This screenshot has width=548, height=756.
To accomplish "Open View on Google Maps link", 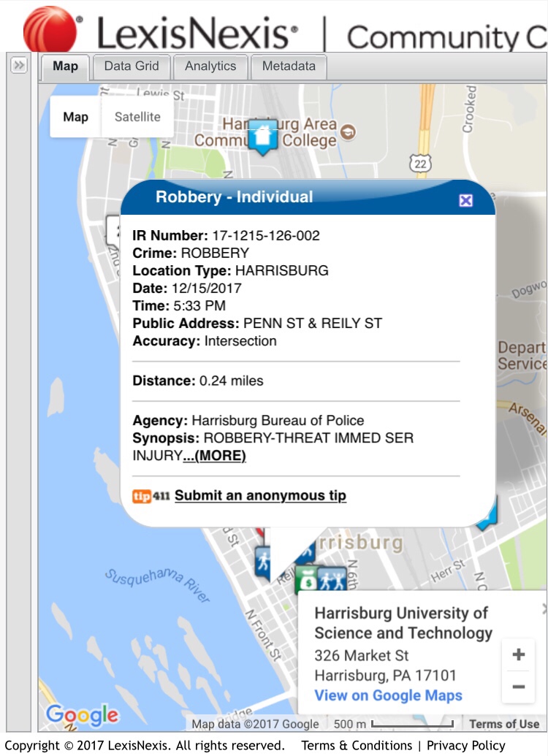I will [388, 695].
